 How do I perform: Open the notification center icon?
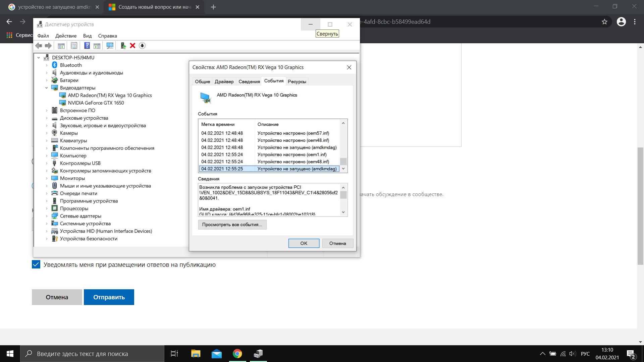[631, 354]
